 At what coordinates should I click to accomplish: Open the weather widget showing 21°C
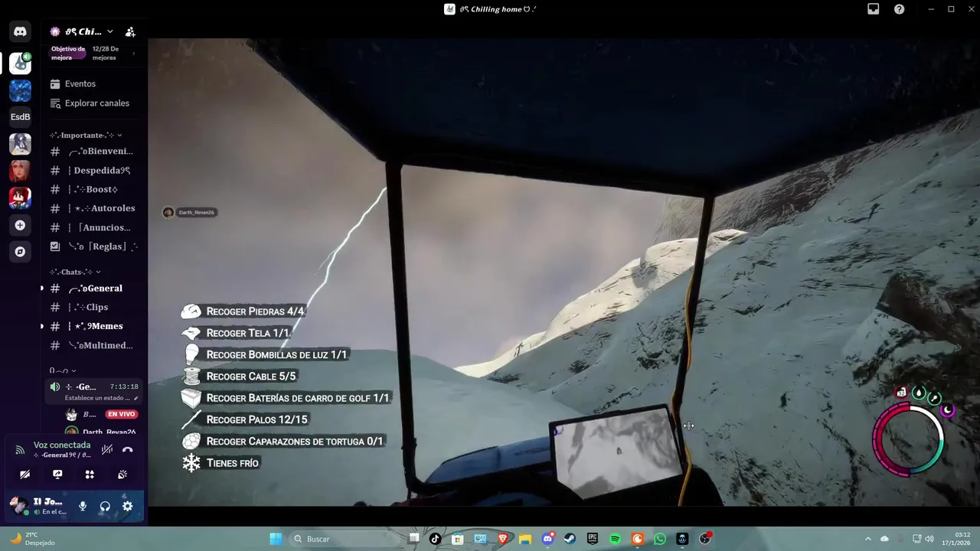pyautogui.click(x=32, y=539)
